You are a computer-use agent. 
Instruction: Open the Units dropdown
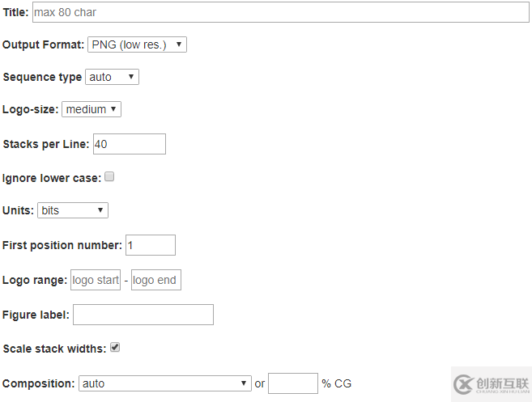point(73,210)
